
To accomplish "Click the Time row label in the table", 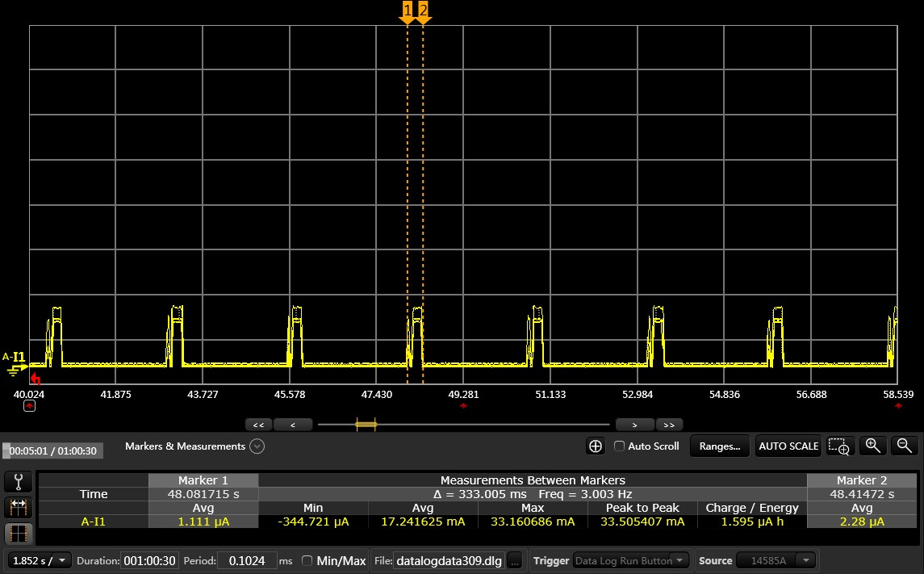I will coord(93,494).
